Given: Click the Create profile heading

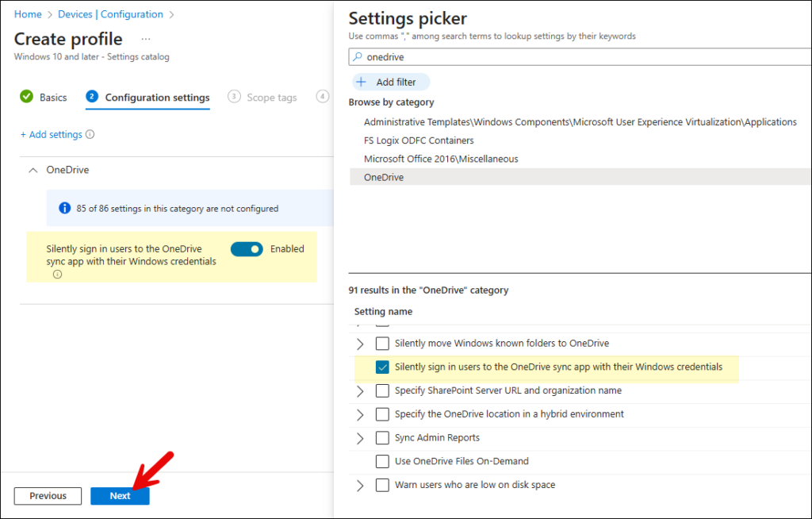Looking at the screenshot, I should pyautogui.click(x=68, y=39).
